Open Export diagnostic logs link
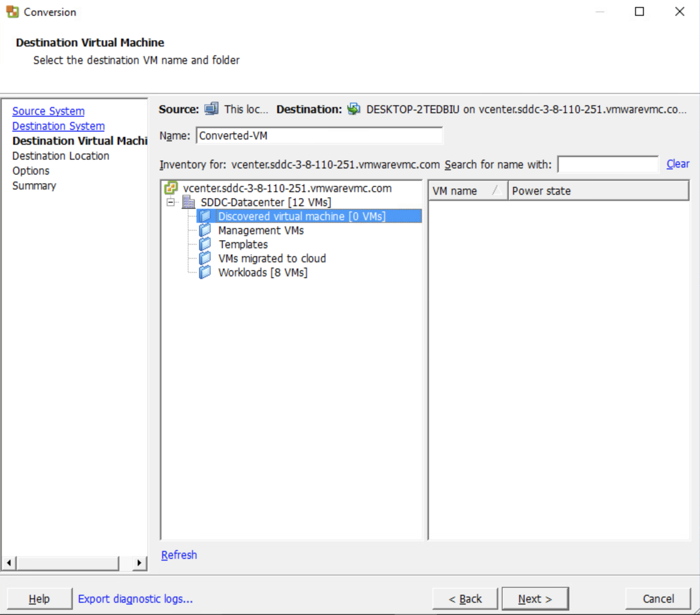The height and width of the screenshot is (615, 700). [135, 599]
